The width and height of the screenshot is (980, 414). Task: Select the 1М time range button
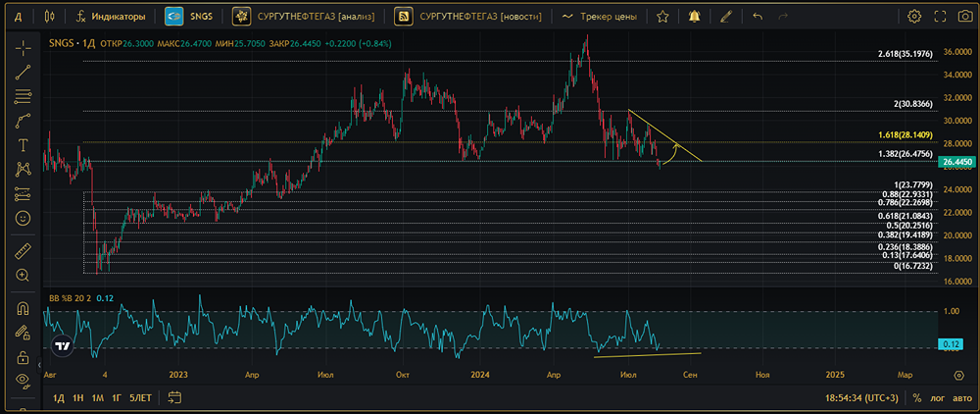(x=97, y=397)
